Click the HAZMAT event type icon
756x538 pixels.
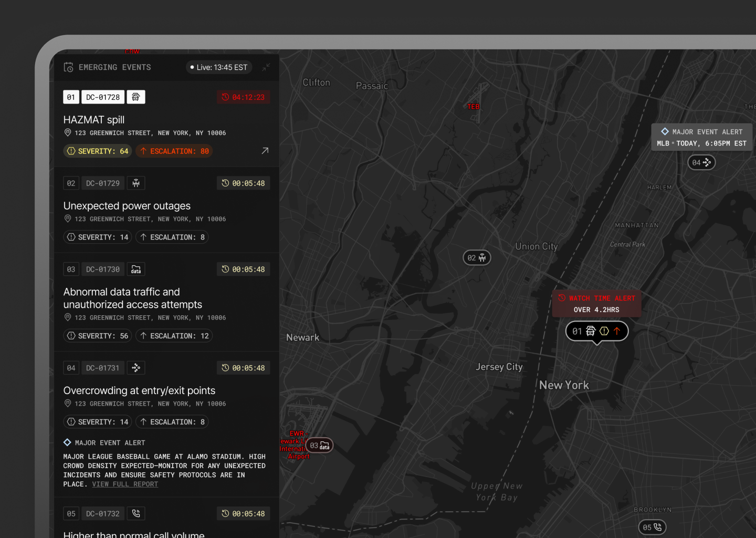coord(136,97)
